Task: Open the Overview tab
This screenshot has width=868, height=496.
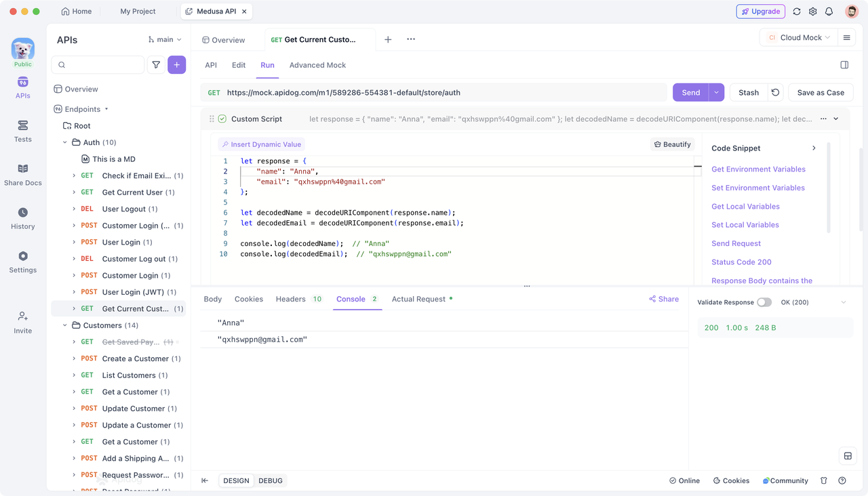Action: [x=224, y=40]
